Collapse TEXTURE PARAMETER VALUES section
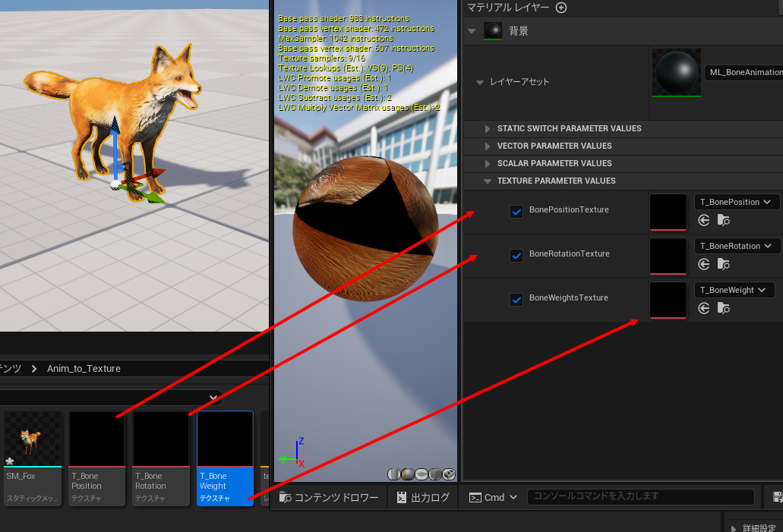783x532 pixels. pos(488,181)
